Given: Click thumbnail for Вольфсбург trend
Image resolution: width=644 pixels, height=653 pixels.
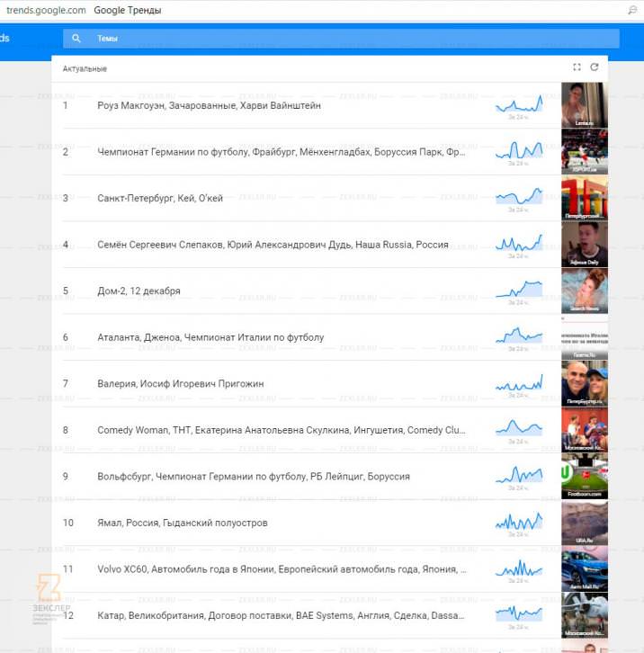Looking at the screenshot, I should 585,476.
